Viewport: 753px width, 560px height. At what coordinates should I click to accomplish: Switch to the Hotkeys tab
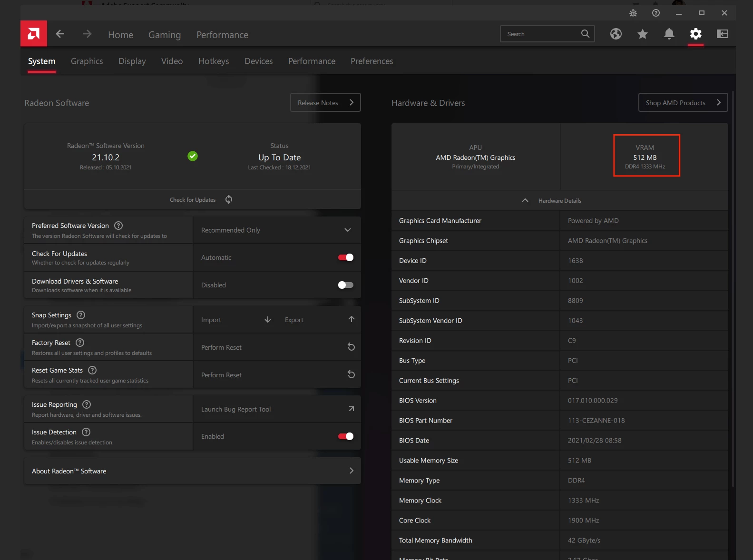coord(214,61)
